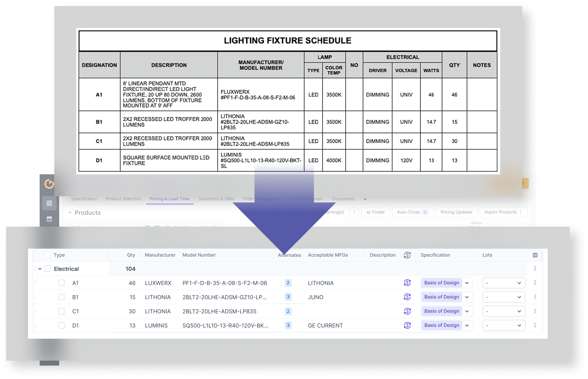The height and width of the screenshot is (379, 588).
Task: Click the drag handle of Electrical group
Action: click(x=35, y=269)
